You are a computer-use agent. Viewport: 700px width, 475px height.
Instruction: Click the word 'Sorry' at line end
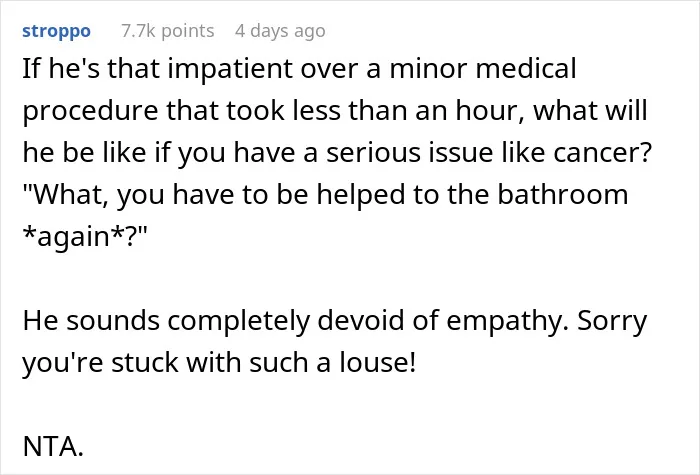point(612,321)
